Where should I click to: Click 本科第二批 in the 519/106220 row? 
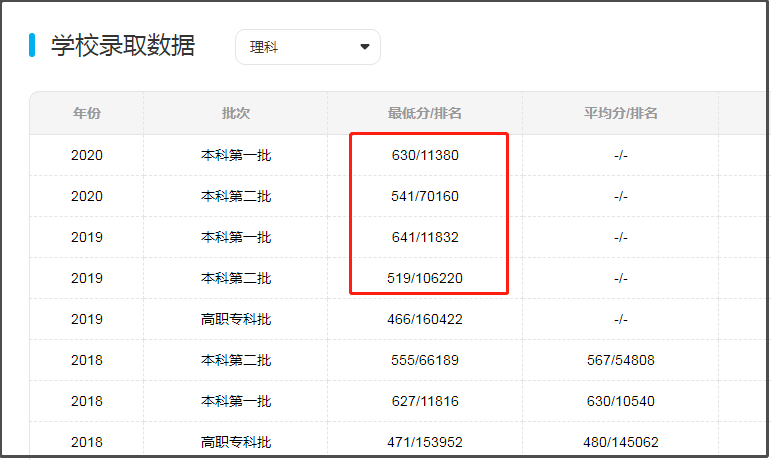(x=236, y=279)
